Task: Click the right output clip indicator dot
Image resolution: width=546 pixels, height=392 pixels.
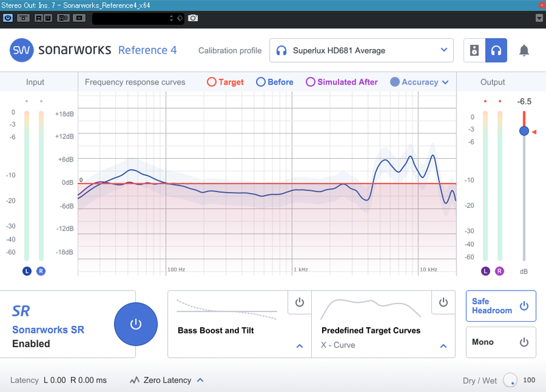Action: [500, 101]
